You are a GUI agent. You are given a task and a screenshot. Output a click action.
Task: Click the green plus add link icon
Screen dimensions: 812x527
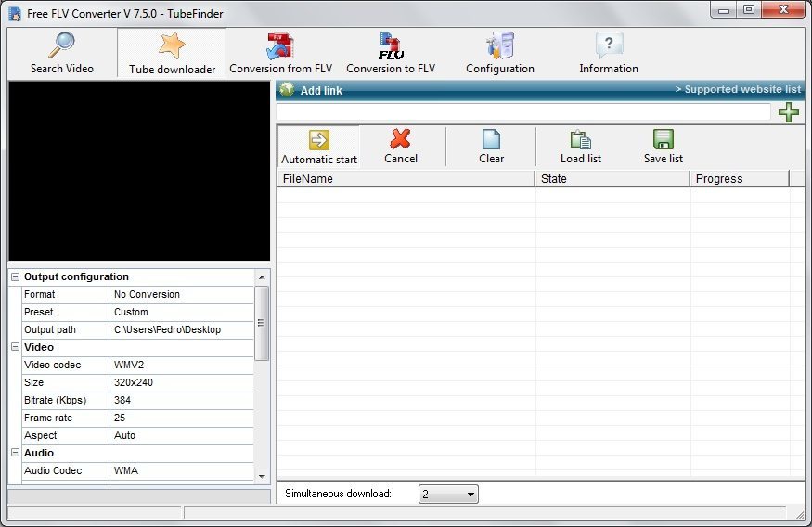[x=788, y=112]
